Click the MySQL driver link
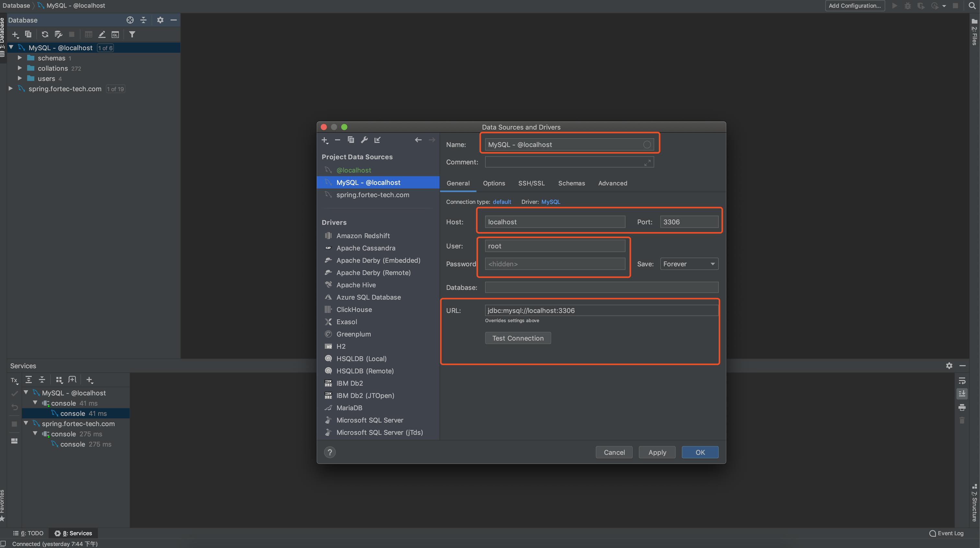Viewport: 980px width, 548px height. pos(551,202)
